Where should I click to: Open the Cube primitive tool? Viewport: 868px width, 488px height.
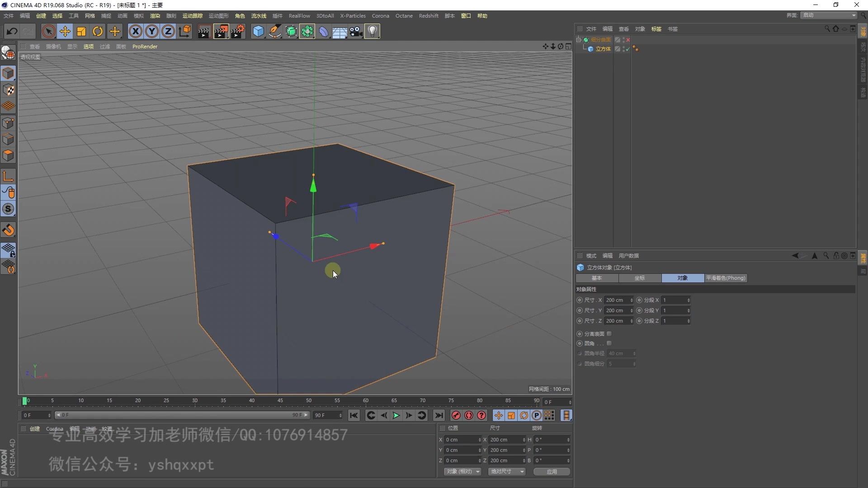[x=258, y=31]
